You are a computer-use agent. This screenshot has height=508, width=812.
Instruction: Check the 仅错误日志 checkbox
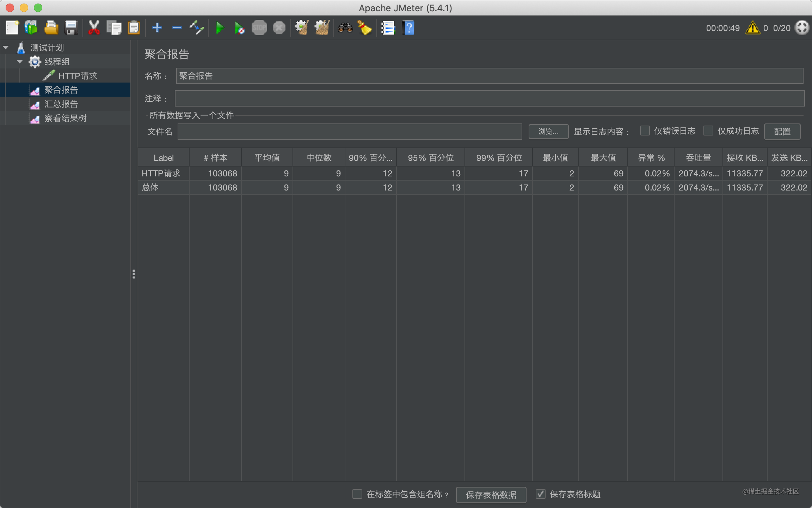point(645,131)
